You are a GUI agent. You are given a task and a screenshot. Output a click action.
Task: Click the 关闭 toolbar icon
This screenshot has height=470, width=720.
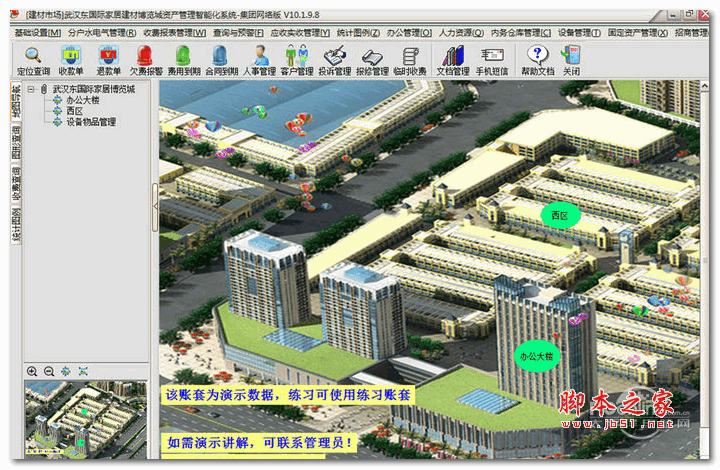(x=572, y=60)
